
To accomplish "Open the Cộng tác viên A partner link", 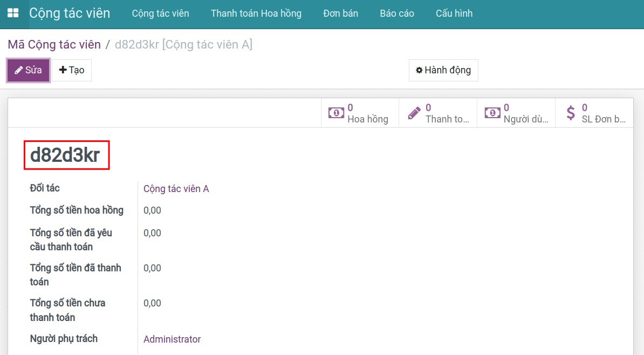I will (x=176, y=188).
